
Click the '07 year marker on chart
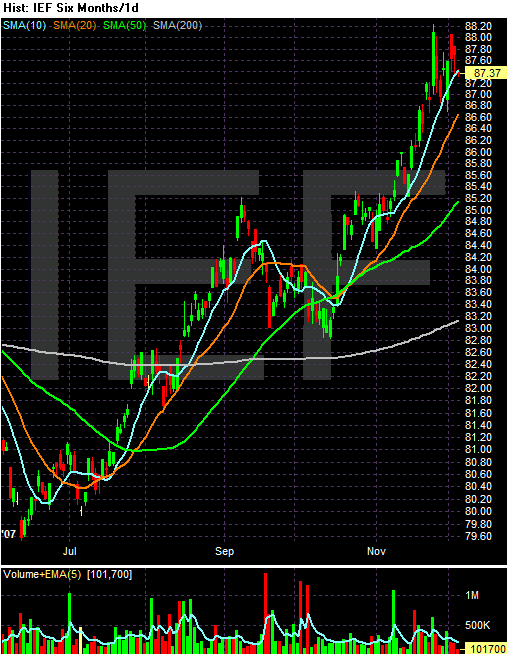click(x=9, y=534)
